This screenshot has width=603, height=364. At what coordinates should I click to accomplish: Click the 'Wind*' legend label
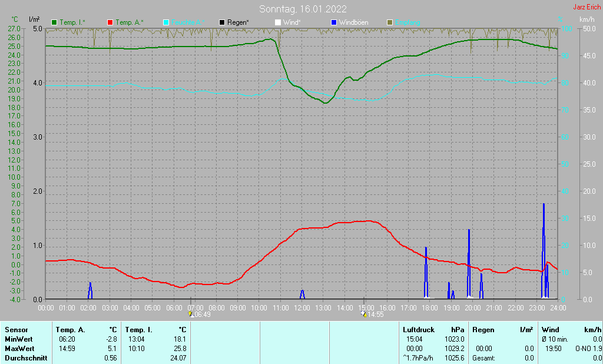click(292, 22)
